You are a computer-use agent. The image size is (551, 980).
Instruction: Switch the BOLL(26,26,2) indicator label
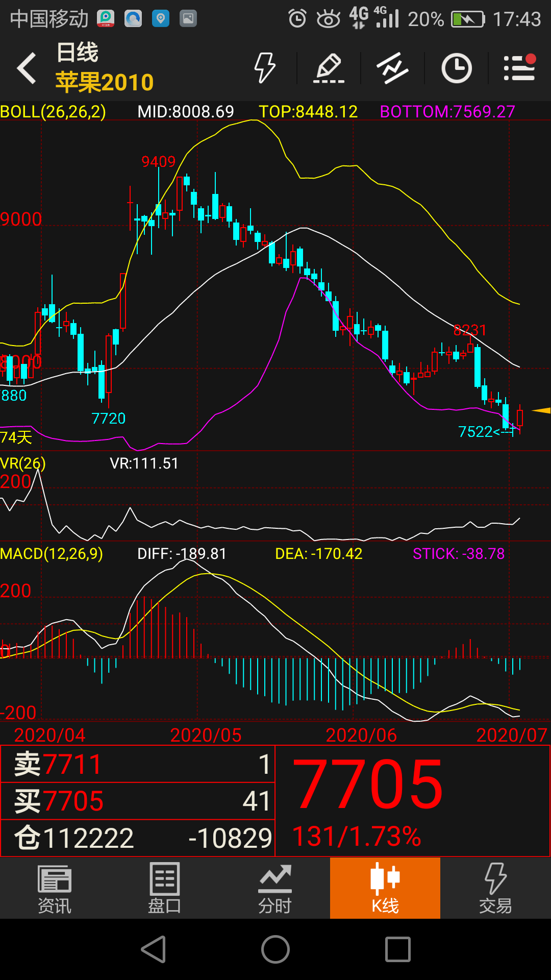pyautogui.click(x=53, y=111)
